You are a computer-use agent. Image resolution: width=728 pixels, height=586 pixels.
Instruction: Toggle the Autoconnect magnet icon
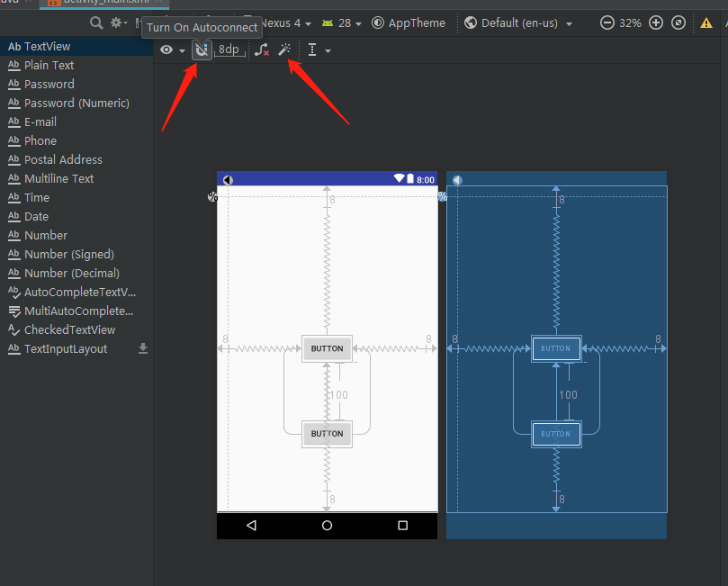pos(202,50)
